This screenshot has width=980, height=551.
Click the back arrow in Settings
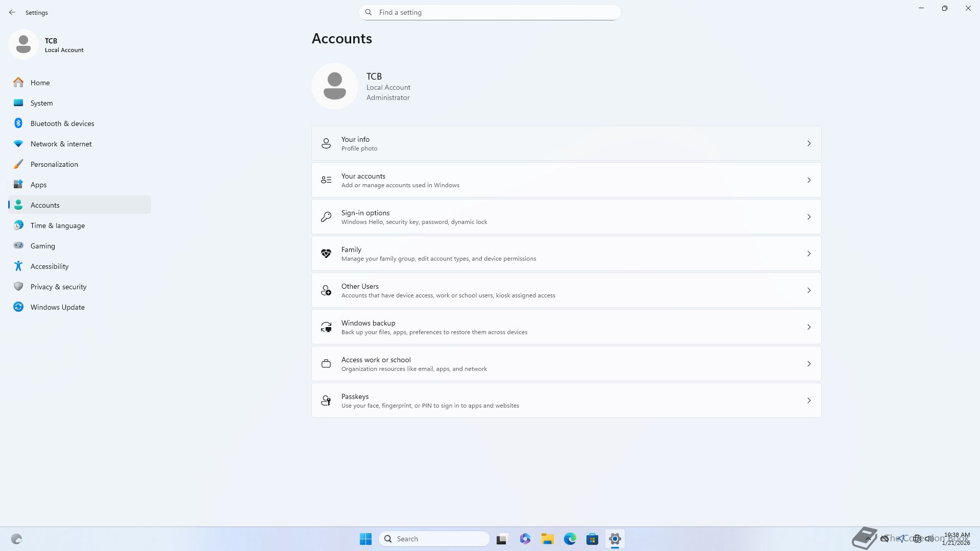pos(12,12)
